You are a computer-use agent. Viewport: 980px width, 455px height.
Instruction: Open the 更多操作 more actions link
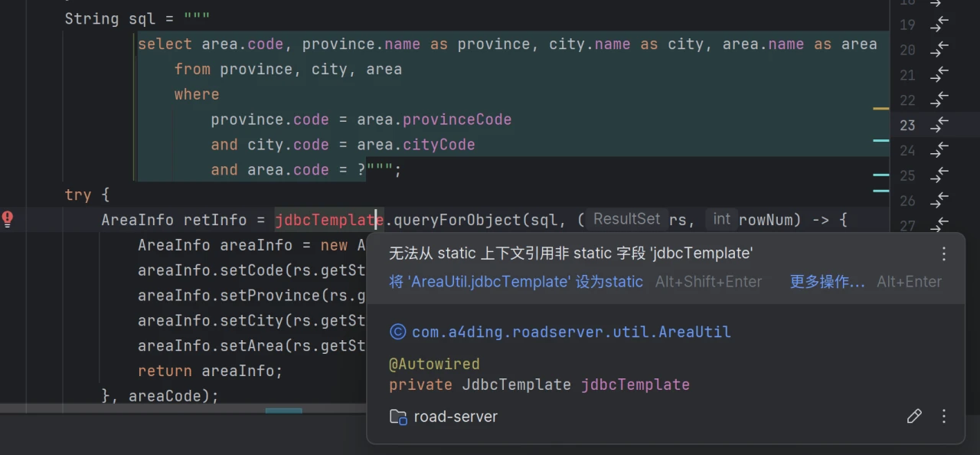827,282
